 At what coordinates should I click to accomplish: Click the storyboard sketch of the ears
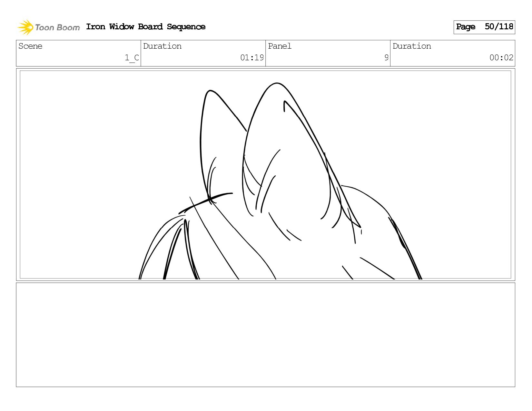tap(280, 181)
